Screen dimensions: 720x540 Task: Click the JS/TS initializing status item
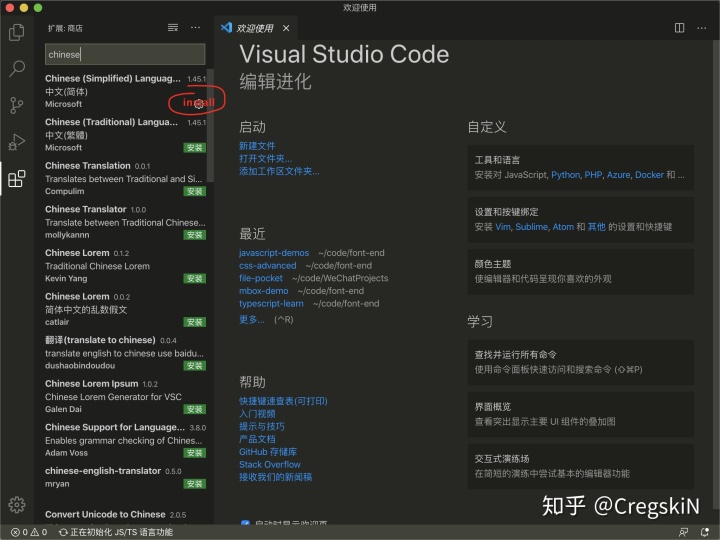(116, 532)
